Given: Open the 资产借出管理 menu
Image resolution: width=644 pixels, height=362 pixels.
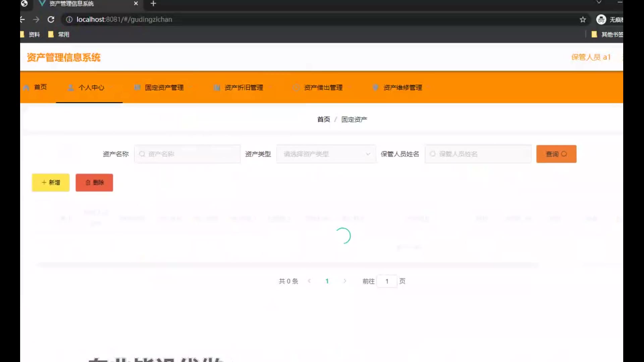Looking at the screenshot, I should [x=323, y=87].
